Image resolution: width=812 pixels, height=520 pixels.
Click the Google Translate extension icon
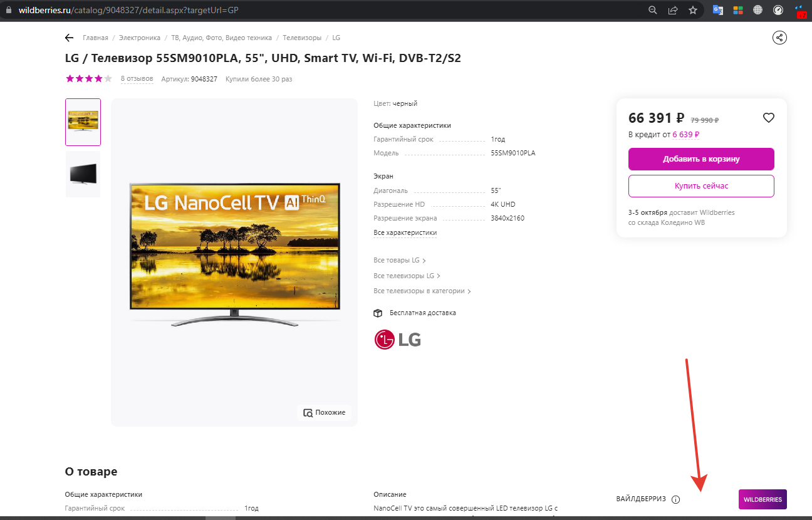[717, 10]
